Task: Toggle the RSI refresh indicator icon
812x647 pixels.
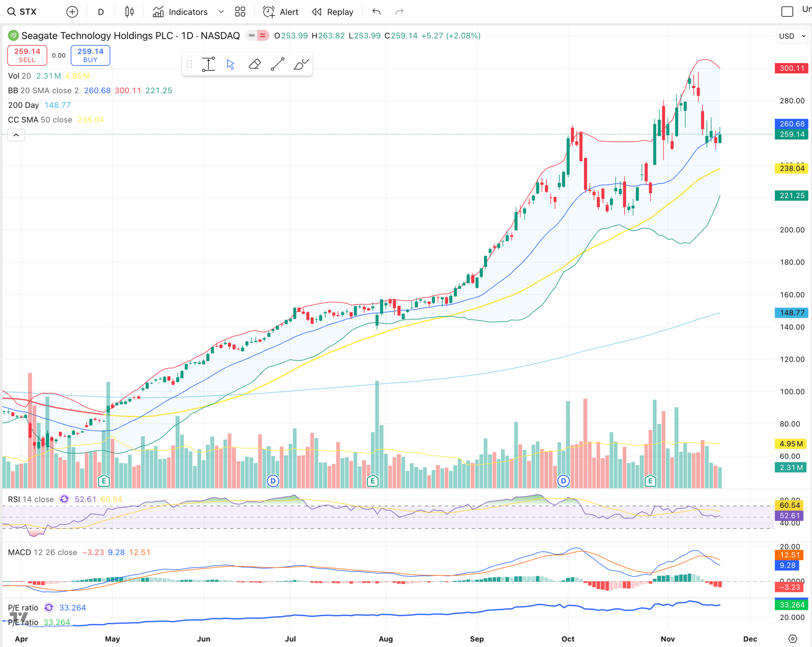Action: click(64, 499)
